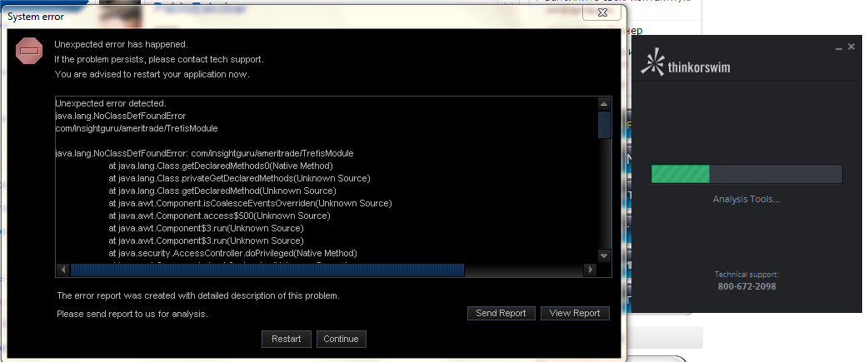Click the Technical support: label
Image resolution: width=868 pixels, height=362 pixels.
pyautogui.click(x=746, y=274)
